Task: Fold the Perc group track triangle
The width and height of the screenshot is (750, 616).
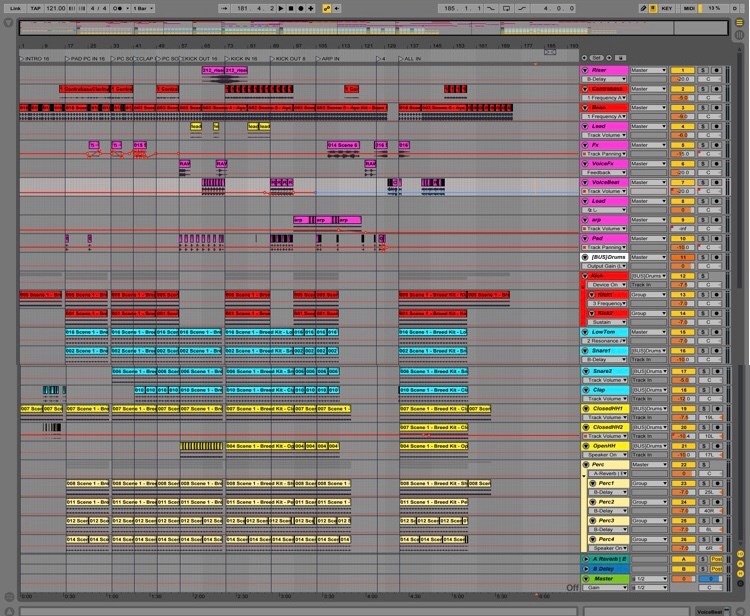Action: click(586, 464)
